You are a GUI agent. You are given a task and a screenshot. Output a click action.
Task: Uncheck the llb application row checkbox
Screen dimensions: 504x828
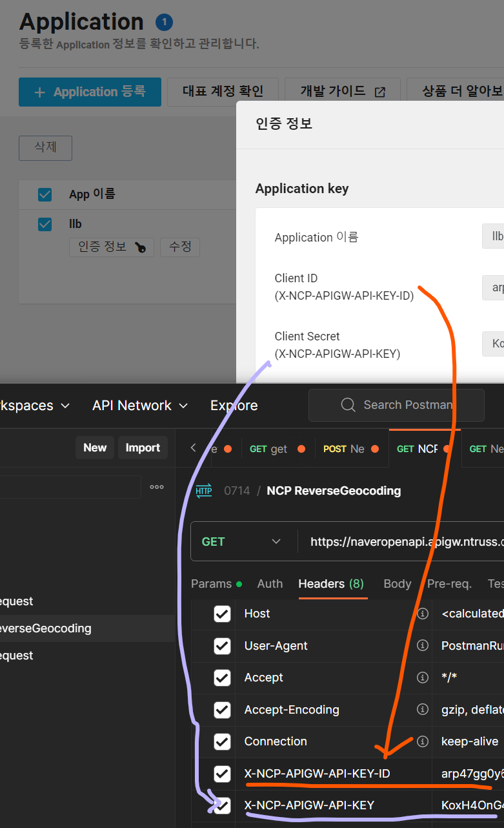point(45,224)
